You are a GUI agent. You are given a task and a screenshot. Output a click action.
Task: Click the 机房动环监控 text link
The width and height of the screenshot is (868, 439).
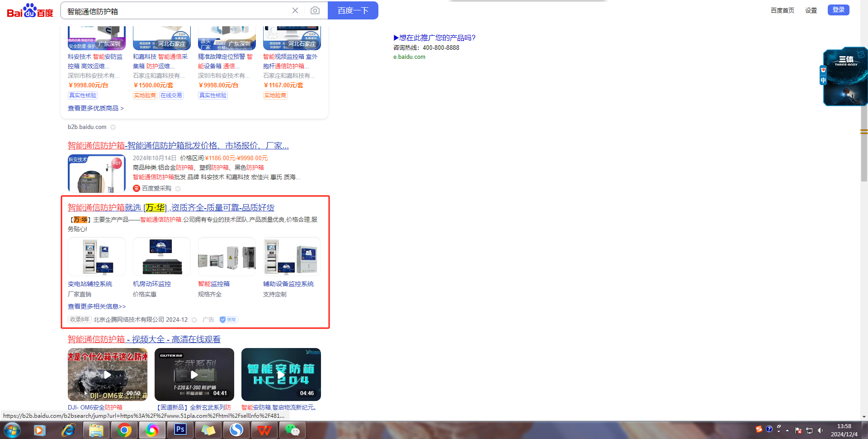click(152, 284)
